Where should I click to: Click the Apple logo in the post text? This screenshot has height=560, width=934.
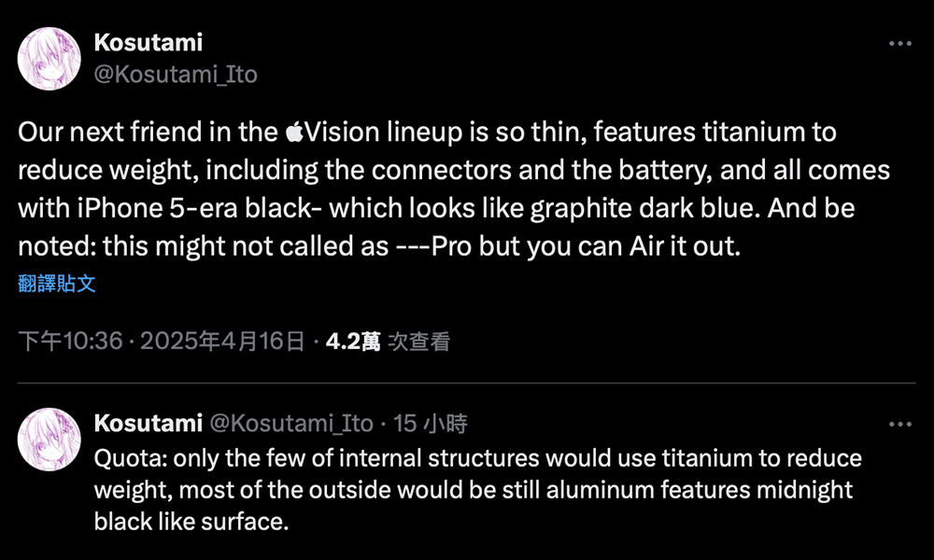click(x=294, y=133)
